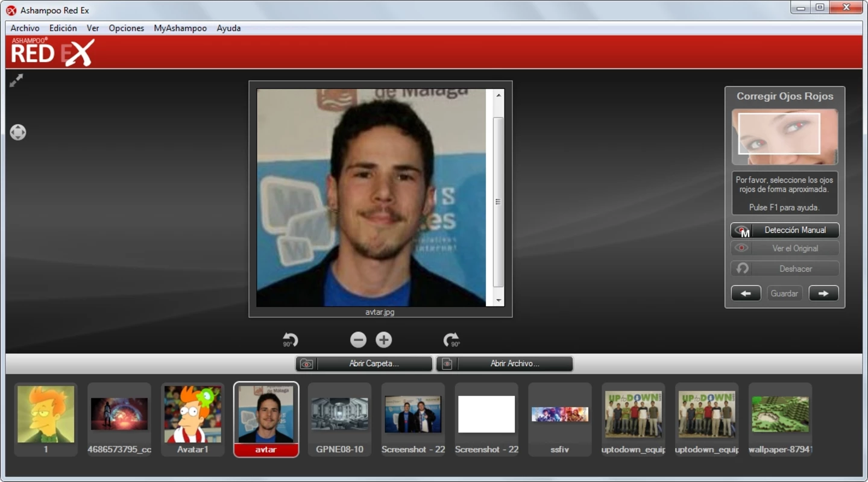Viewport: 868px width, 482px height.
Task: Open the Archivo menu
Action: [x=25, y=28]
